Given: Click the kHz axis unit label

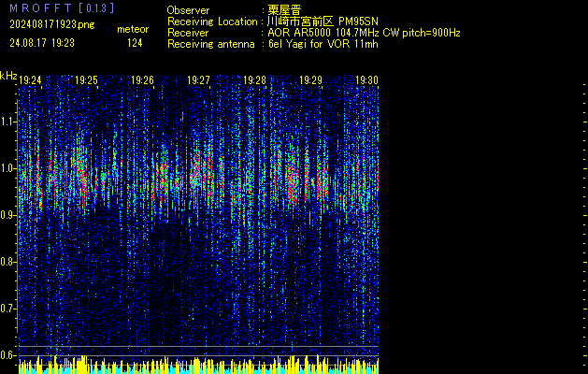Looking at the screenshot, I should click(8, 76).
